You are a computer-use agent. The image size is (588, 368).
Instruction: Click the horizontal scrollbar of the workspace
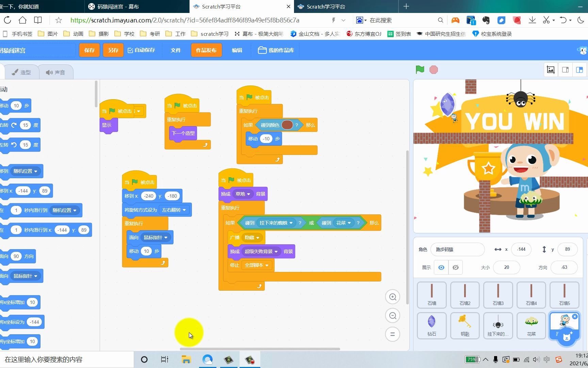[x=260, y=349]
